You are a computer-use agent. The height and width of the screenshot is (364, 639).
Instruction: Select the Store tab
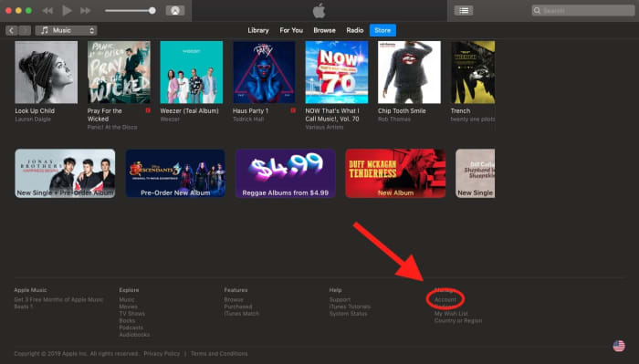[x=382, y=30]
